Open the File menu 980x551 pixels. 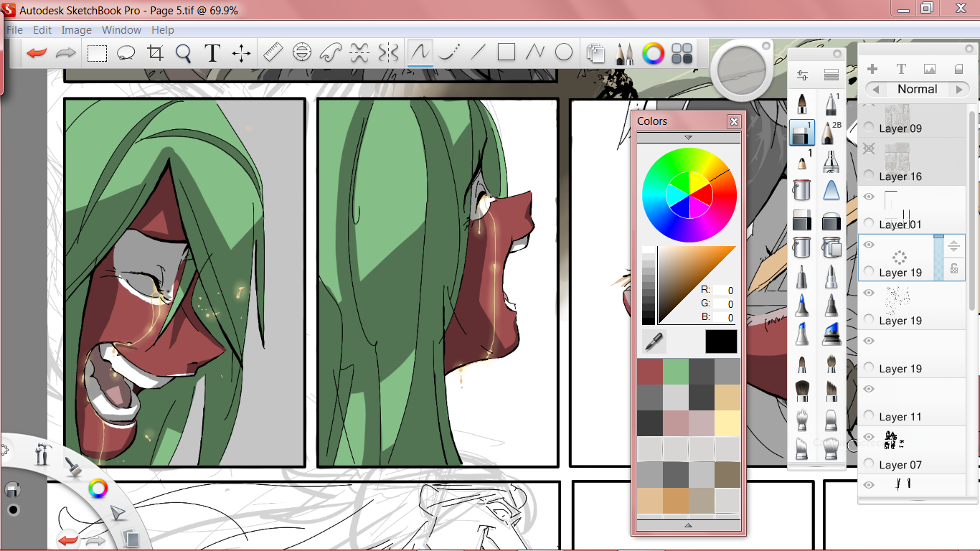[14, 30]
